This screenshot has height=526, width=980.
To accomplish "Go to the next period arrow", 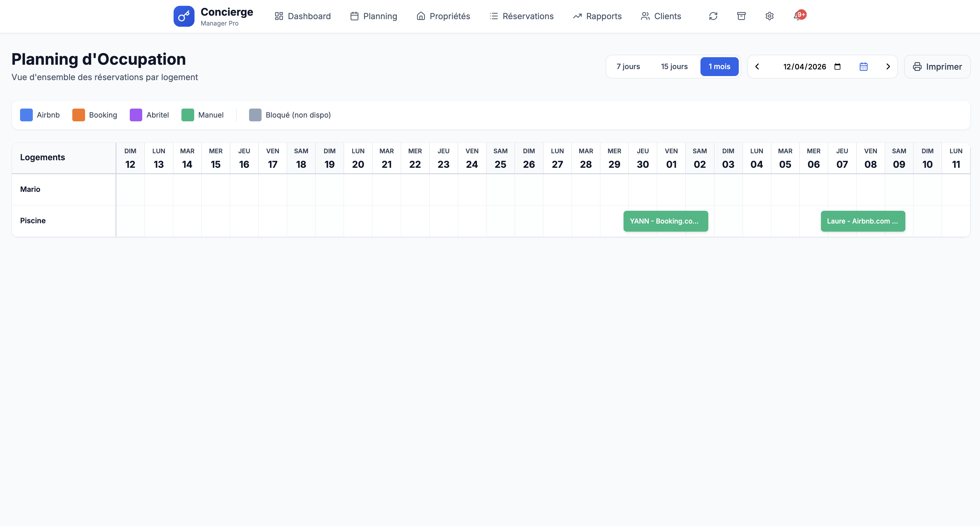I will coord(888,66).
